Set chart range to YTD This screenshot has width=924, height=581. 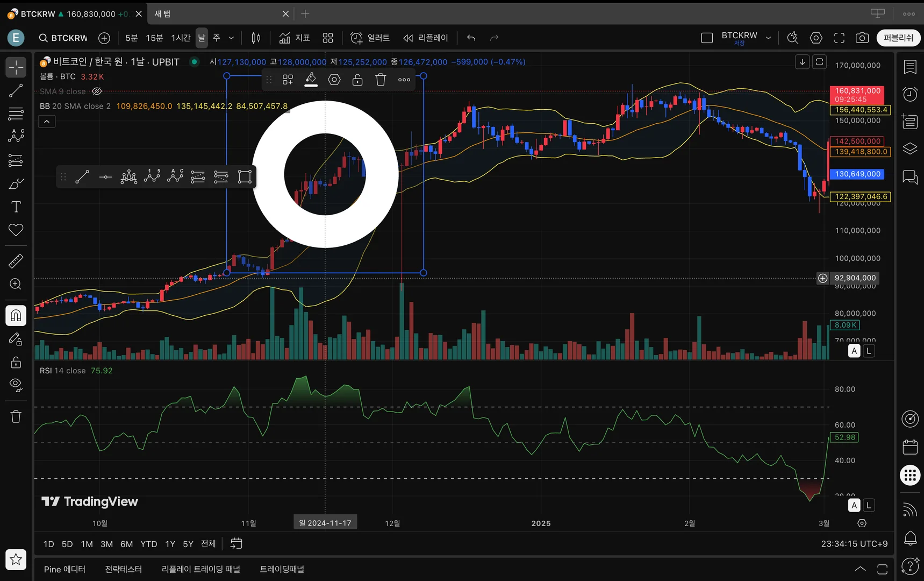click(x=149, y=544)
